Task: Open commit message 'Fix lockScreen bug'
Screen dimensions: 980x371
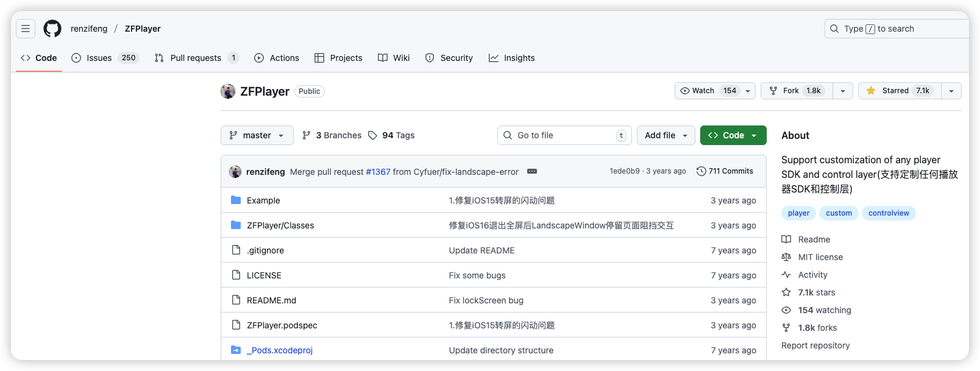Action: tap(486, 300)
